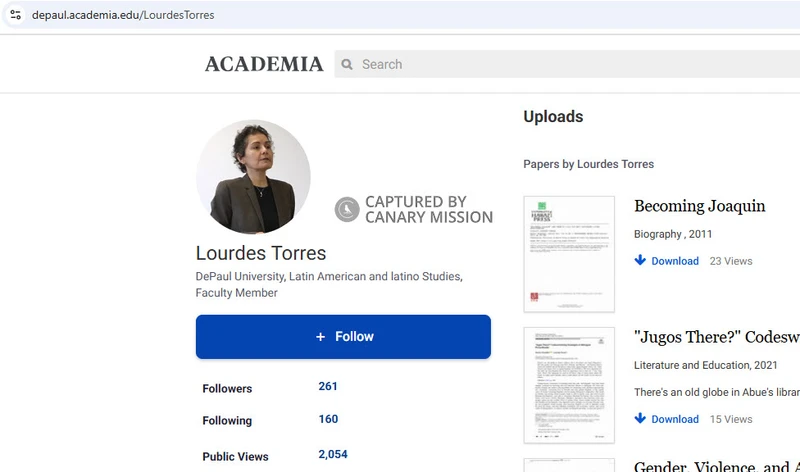Open the circular profile photo
This screenshot has width=800, height=472.
point(253,177)
